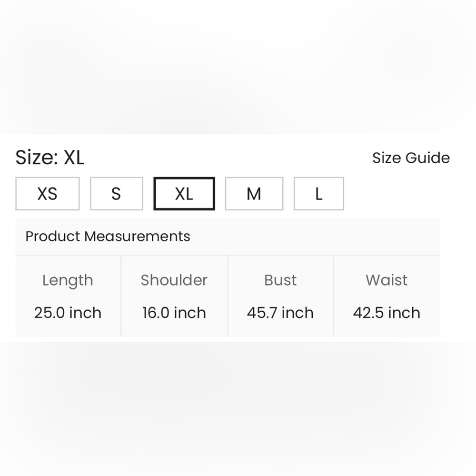Click blank header space beside Product Measurements
Viewport: 476px width, 476px height.
[316, 236]
